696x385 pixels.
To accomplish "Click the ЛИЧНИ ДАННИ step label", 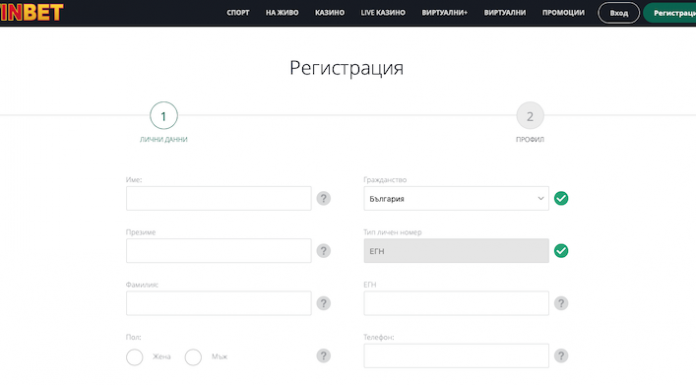I will pyautogui.click(x=164, y=139).
